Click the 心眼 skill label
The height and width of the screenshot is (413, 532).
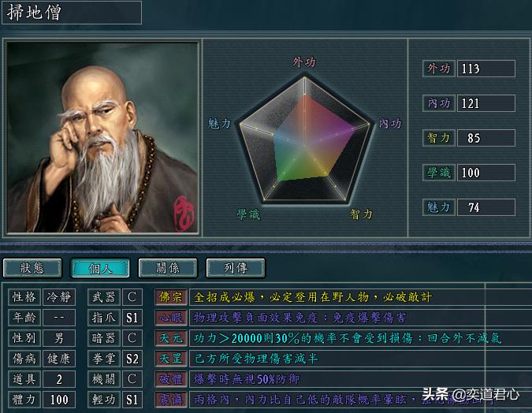(x=171, y=318)
